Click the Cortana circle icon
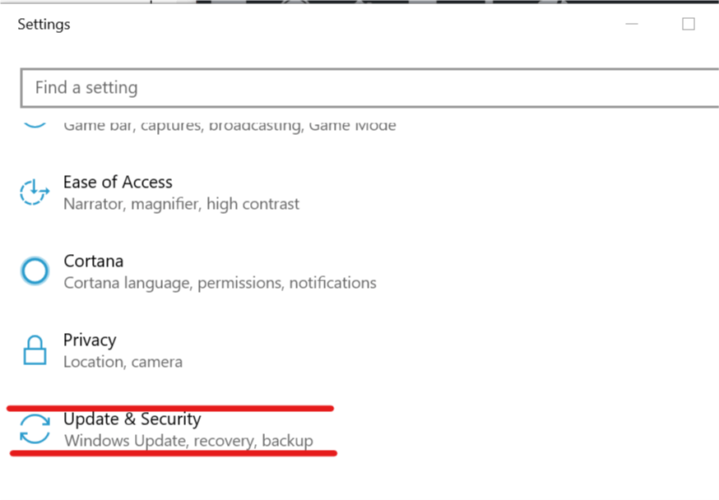 coord(35,271)
